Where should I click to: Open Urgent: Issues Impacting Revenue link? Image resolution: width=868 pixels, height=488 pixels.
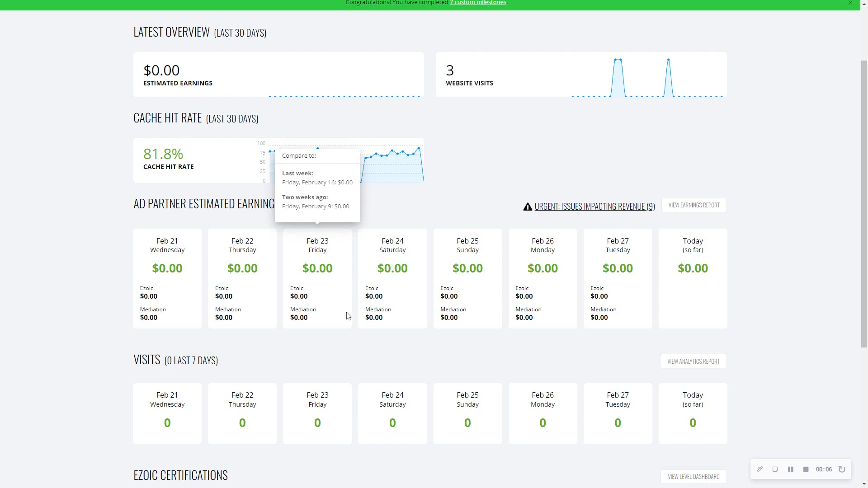(x=594, y=206)
